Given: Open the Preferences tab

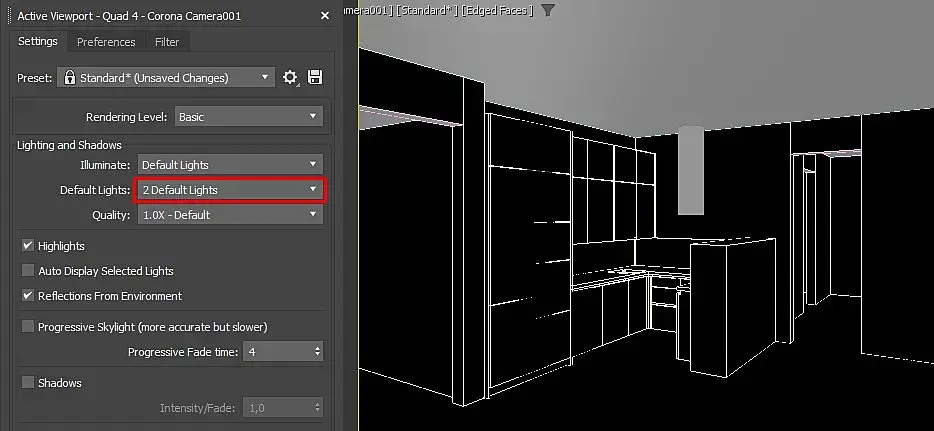Looking at the screenshot, I should click(106, 42).
